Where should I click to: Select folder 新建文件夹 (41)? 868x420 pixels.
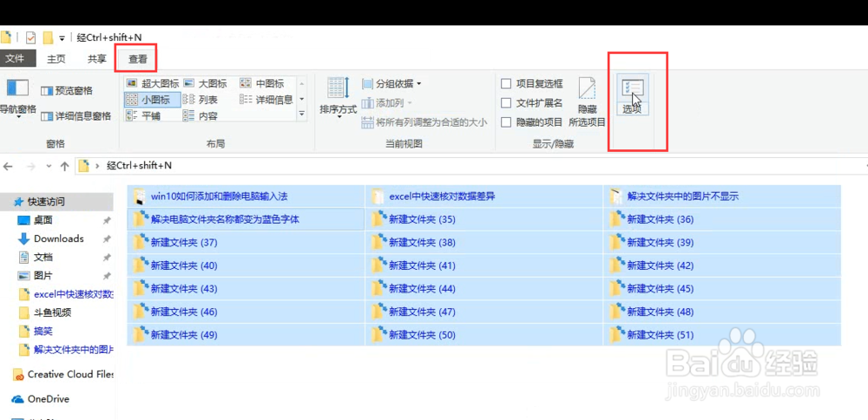[483, 266]
